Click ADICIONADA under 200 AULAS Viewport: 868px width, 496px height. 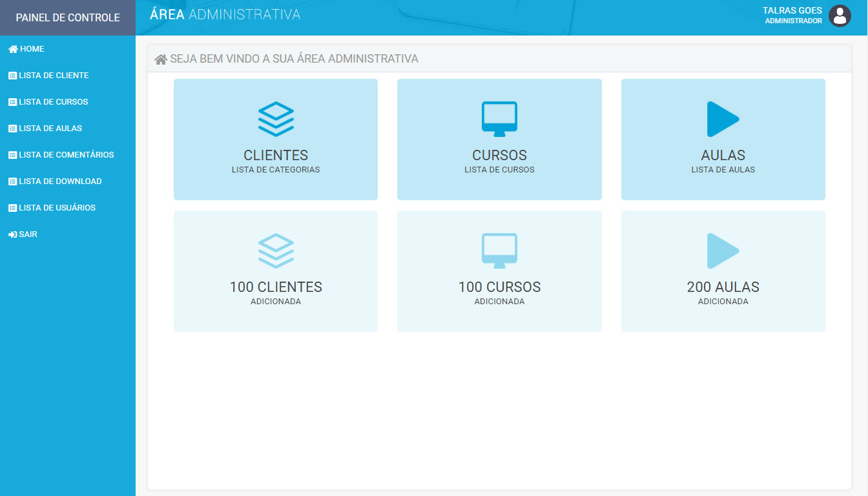(723, 302)
